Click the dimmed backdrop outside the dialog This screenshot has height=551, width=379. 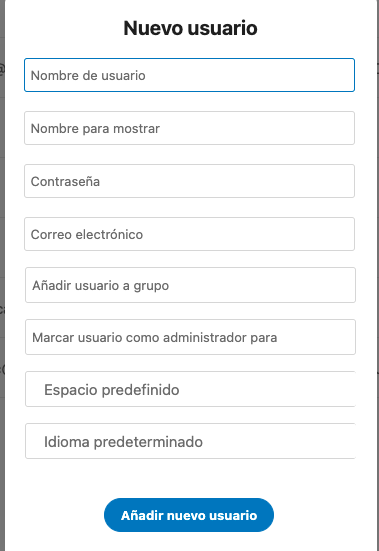2,246
